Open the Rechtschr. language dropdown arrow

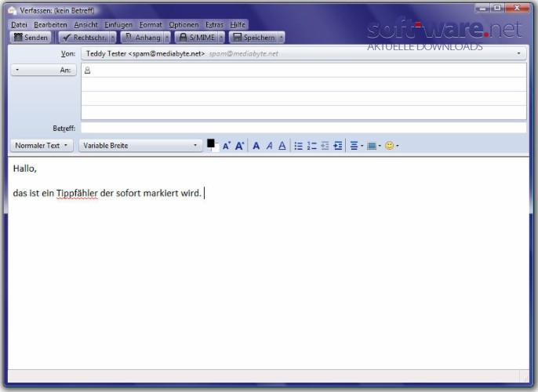113,38
